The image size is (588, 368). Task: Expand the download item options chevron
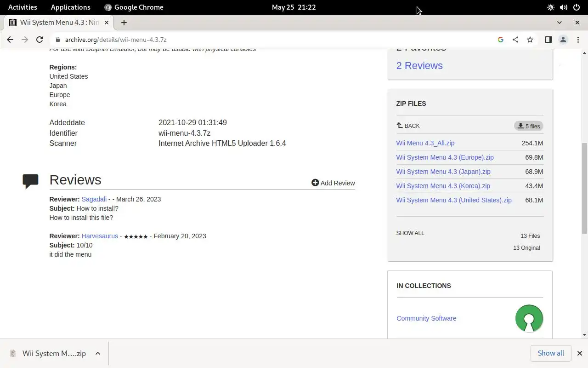[x=98, y=353]
